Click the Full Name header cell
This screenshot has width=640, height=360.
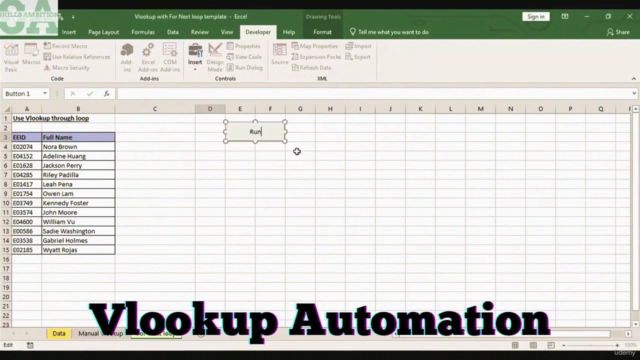click(78, 137)
